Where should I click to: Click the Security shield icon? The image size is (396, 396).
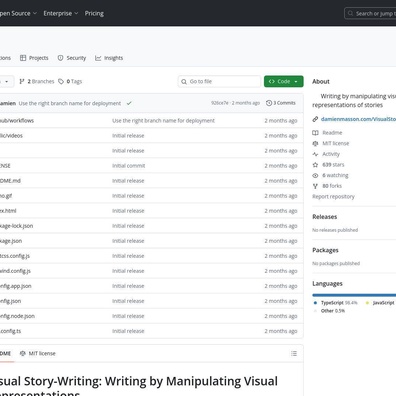60,58
